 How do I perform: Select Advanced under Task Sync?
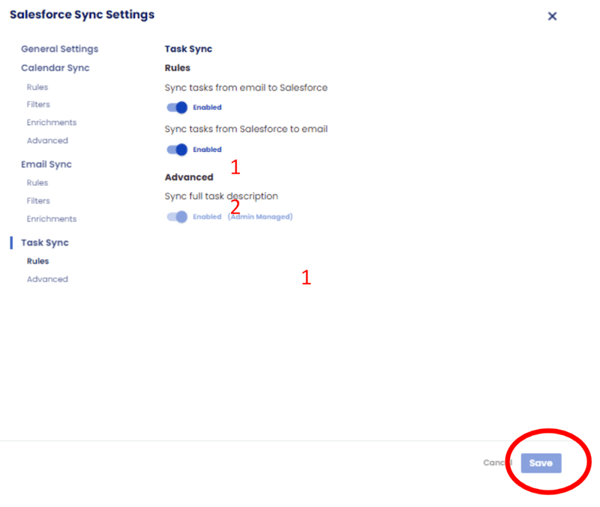click(47, 279)
